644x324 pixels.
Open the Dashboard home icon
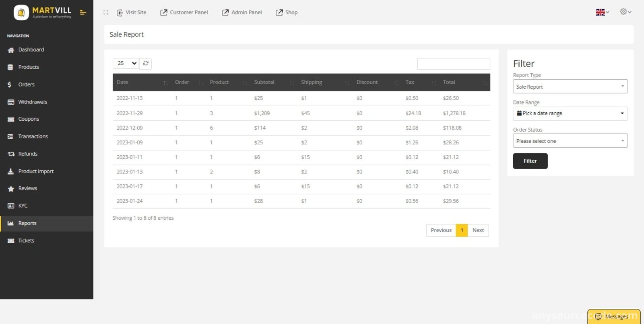[11, 50]
